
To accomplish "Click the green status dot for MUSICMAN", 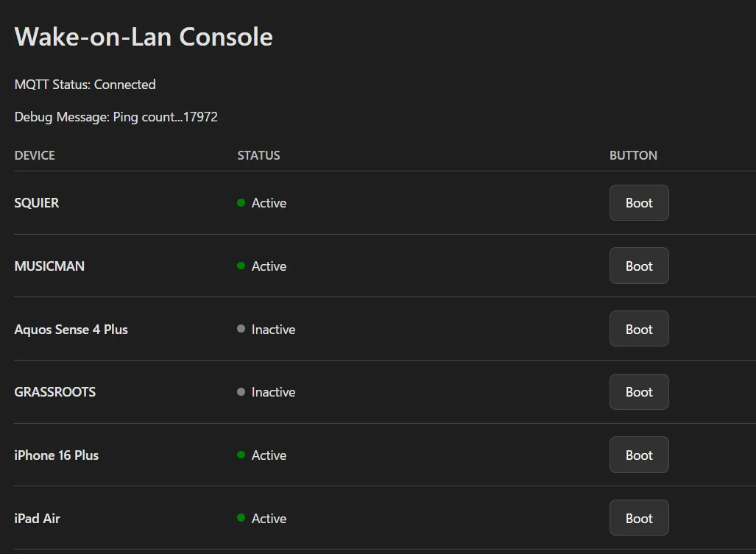I will 241,266.
